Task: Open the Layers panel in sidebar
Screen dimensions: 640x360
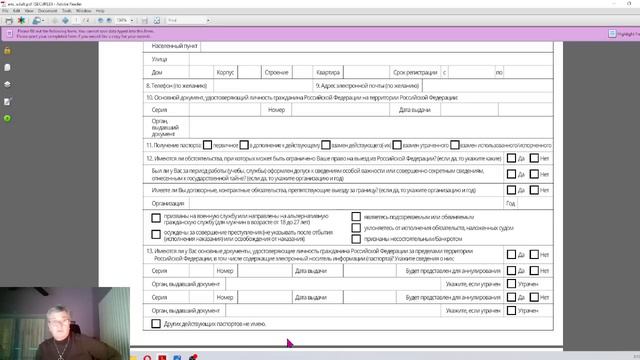Action: coord(7,84)
